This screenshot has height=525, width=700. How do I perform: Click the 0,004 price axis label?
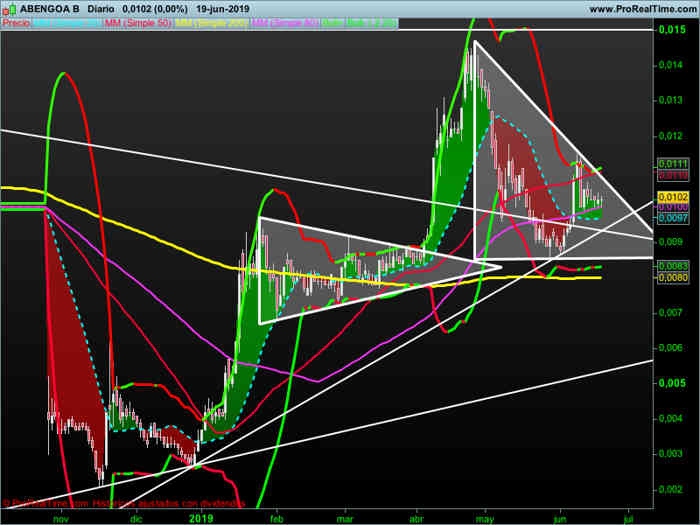point(671,419)
